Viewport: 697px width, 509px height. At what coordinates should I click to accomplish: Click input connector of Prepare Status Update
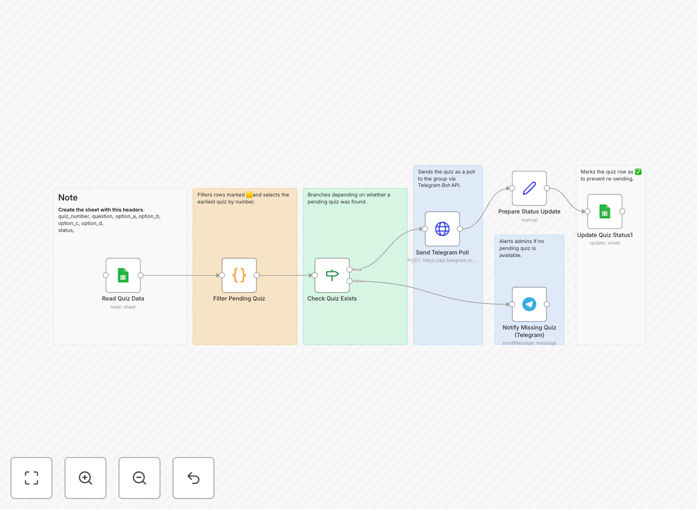512,188
